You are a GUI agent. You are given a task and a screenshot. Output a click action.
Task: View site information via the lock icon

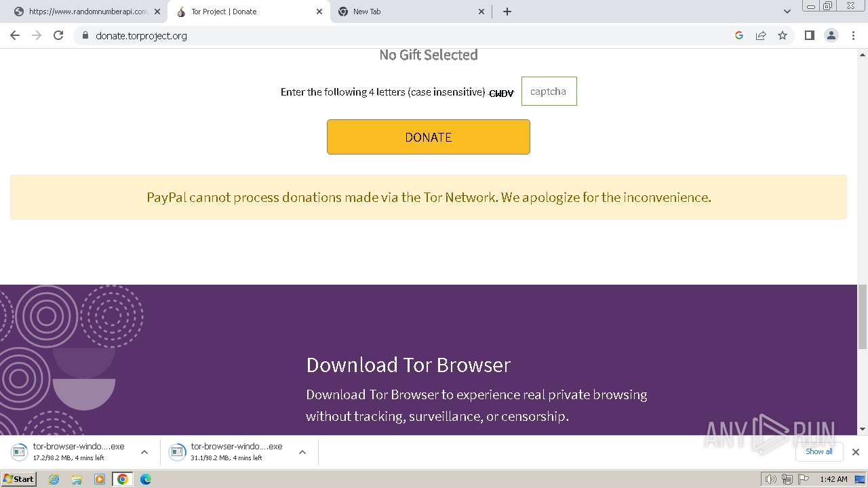click(85, 35)
